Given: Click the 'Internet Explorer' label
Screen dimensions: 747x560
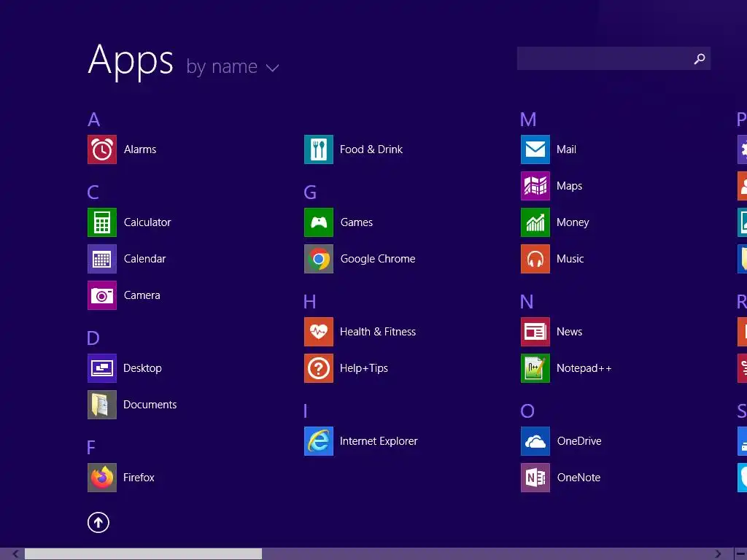Looking at the screenshot, I should tap(379, 441).
